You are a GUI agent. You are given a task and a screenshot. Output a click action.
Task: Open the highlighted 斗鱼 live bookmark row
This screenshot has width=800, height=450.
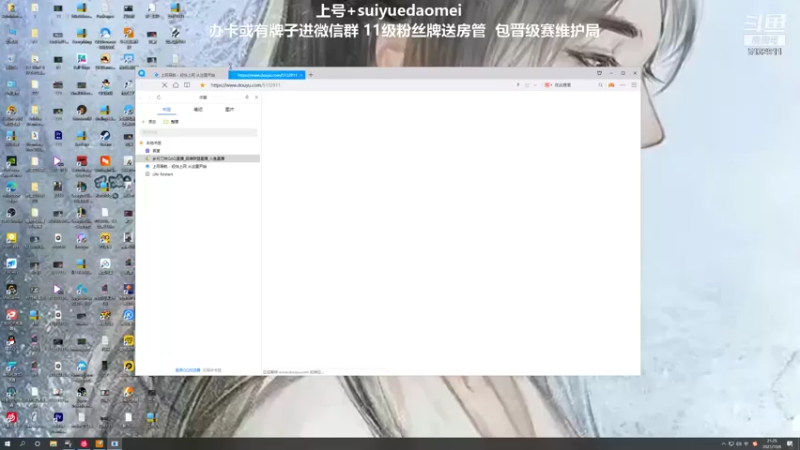[198, 159]
